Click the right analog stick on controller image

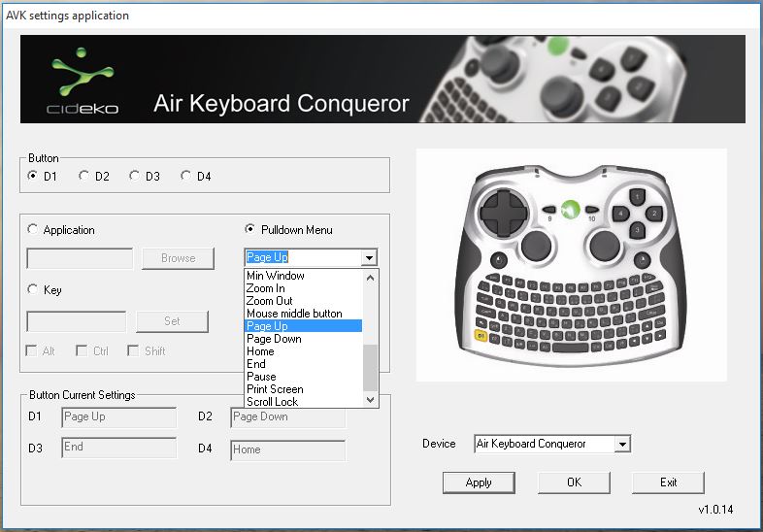tap(605, 246)
